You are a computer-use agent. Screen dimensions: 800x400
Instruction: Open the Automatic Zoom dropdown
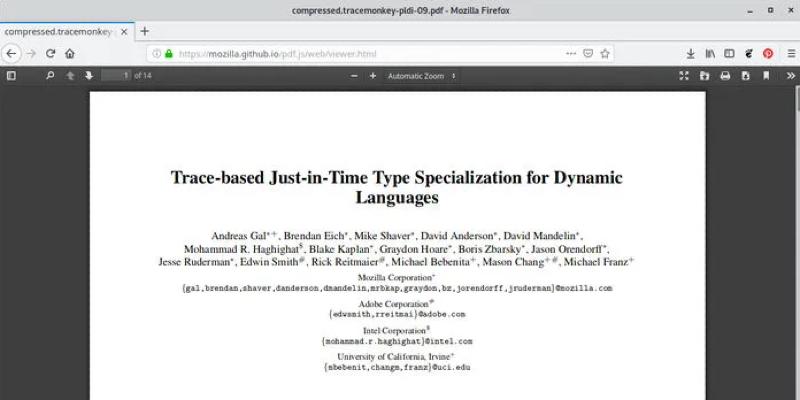point(422,75)
